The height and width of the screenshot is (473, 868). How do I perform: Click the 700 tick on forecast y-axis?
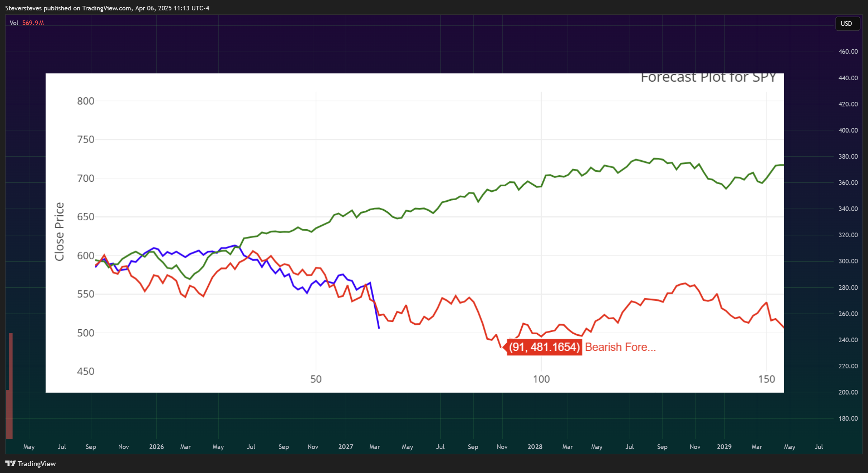pyautogui.click(x=86, y=178)
